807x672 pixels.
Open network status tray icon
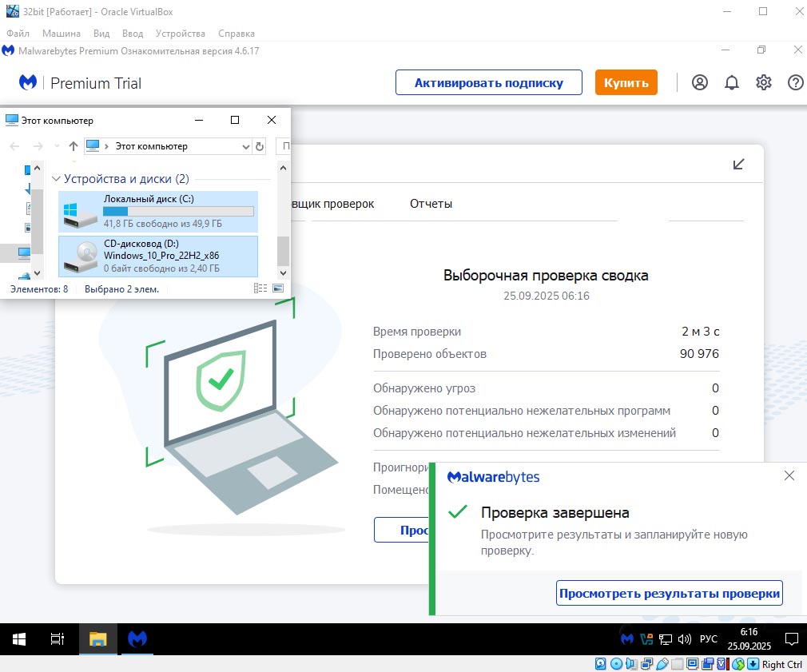pos(666,639)
